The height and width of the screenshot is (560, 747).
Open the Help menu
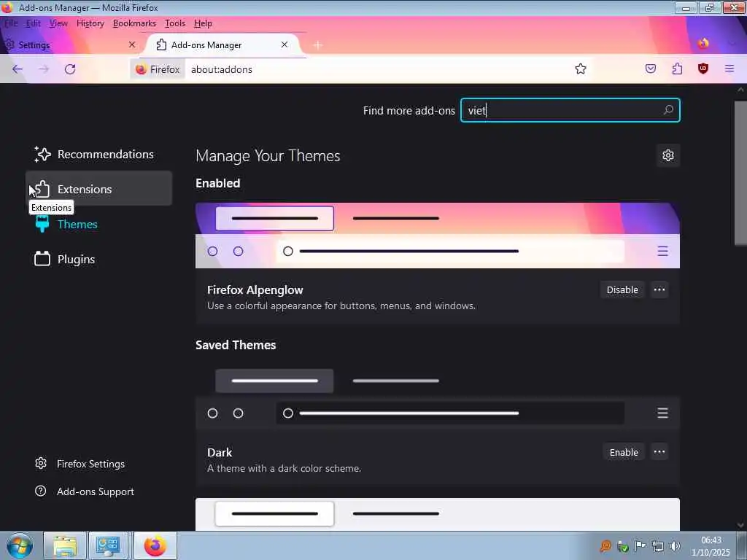203,23
